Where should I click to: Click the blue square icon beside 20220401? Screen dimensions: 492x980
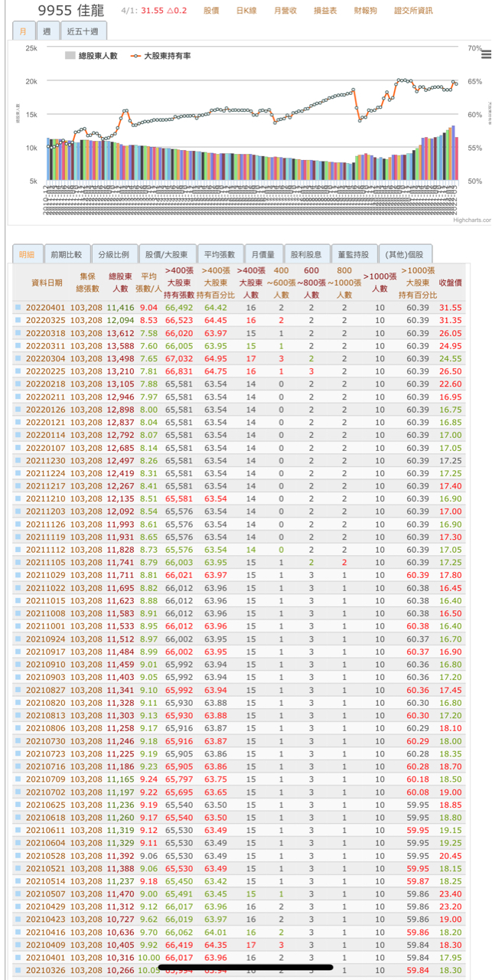18,307
